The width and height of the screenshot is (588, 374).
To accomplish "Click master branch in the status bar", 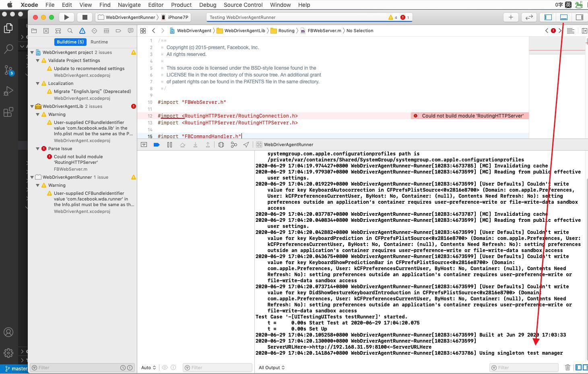I will [17, 368].
